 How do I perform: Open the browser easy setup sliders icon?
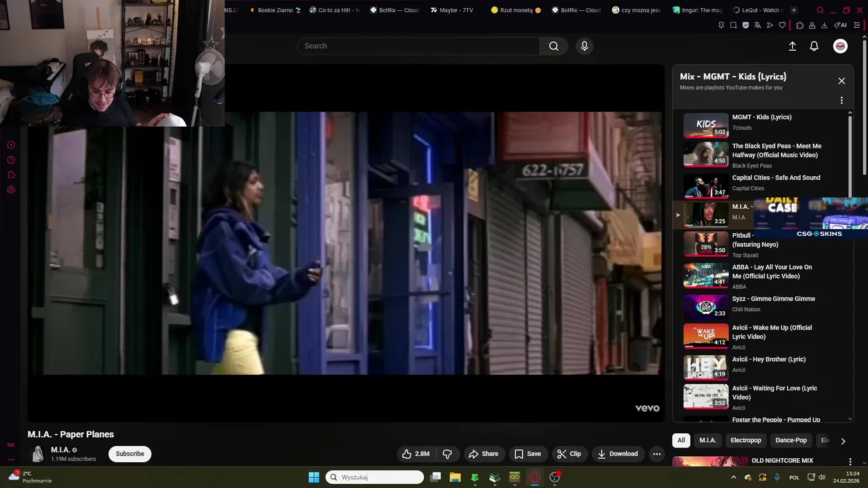tap(859, 25)
